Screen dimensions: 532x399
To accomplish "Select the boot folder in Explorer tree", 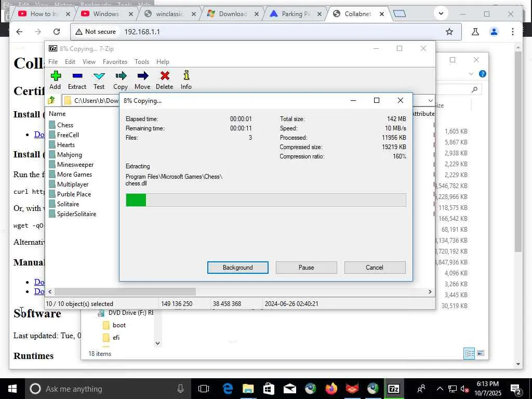I will tap(114, 325).
